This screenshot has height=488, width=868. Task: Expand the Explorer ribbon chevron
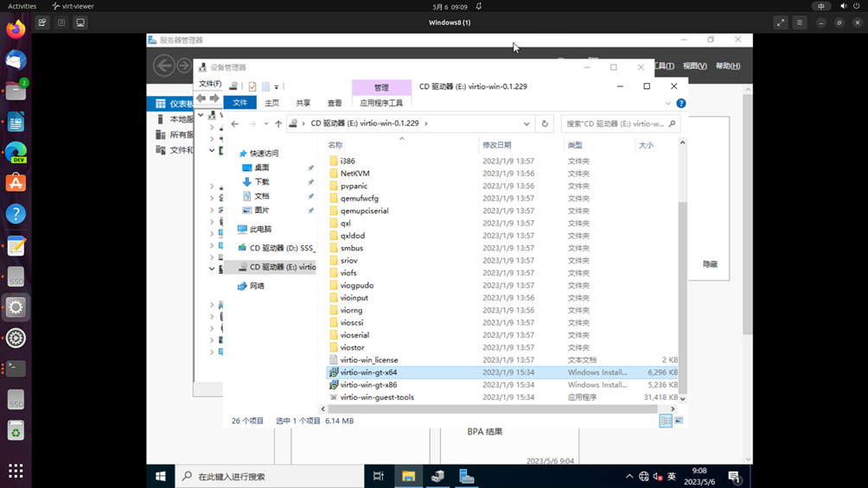click(668, 104)
